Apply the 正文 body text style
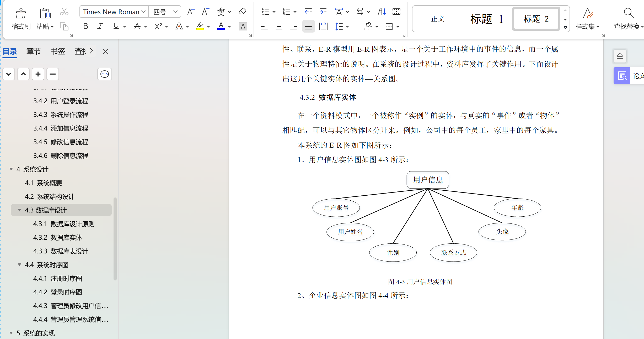 pyautogui.click(x=437, y=19)
